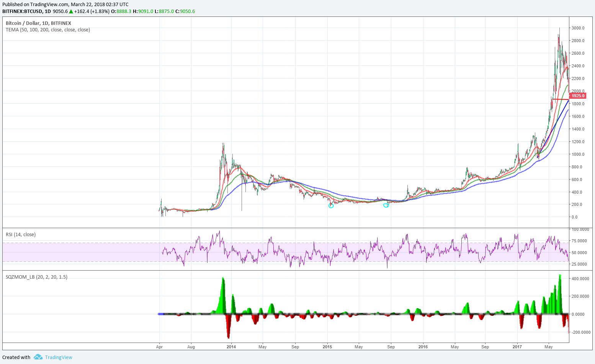Click the 'L:8875.0' low value
Viewport: 595px width, 364px height.
pos(164,11)
